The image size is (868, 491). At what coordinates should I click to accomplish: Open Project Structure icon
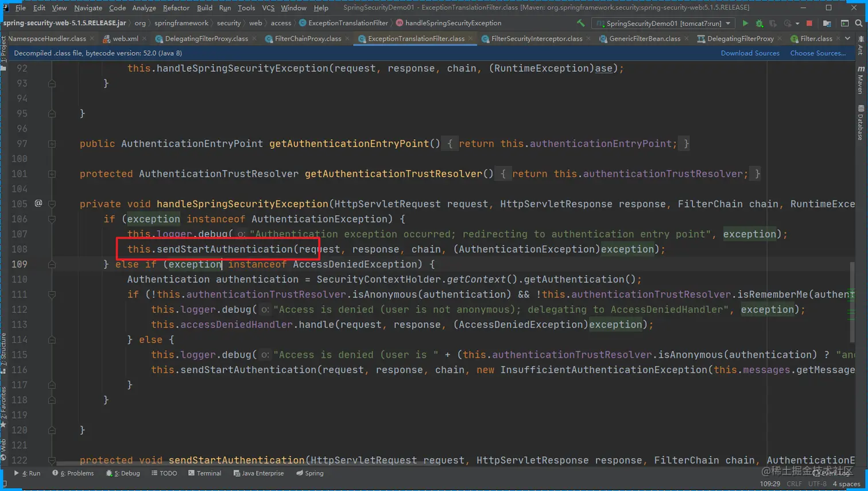[827, 24]
